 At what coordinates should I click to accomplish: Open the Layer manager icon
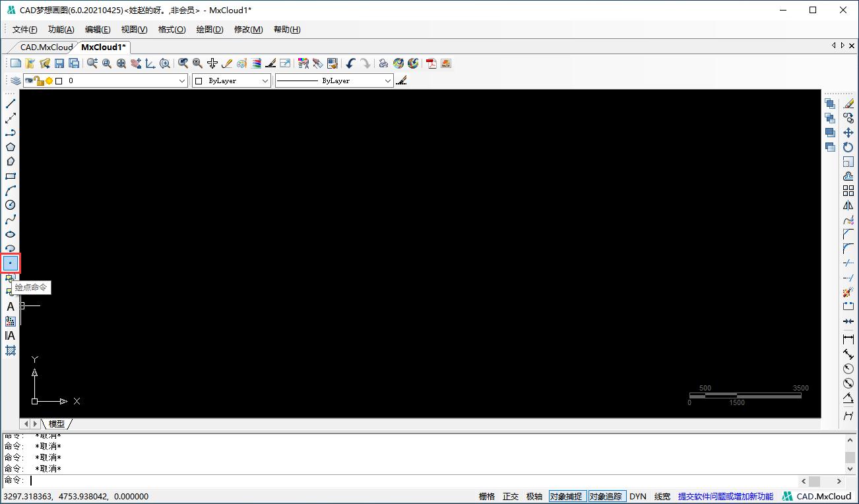tap(15, 80)
